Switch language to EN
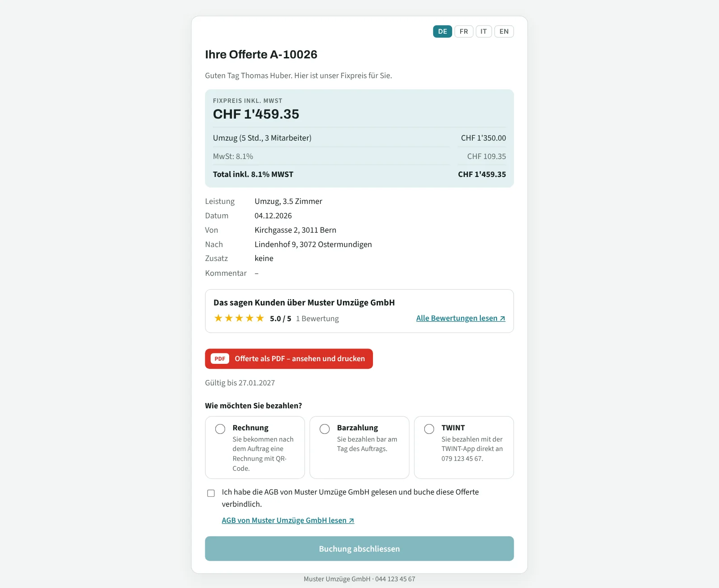Image resolution: width=719 pixels, height=588 pixels. [504, 31]
